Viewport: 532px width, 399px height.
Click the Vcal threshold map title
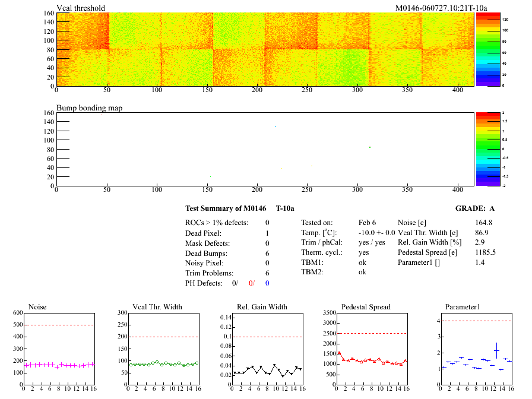click(x=81, y=8)
